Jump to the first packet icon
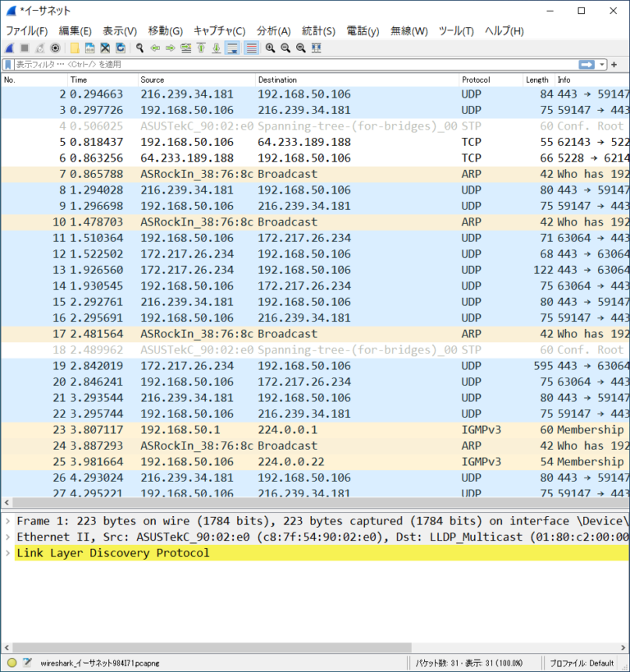This screenshot has height=672, width=630. [x=201, y=48]
